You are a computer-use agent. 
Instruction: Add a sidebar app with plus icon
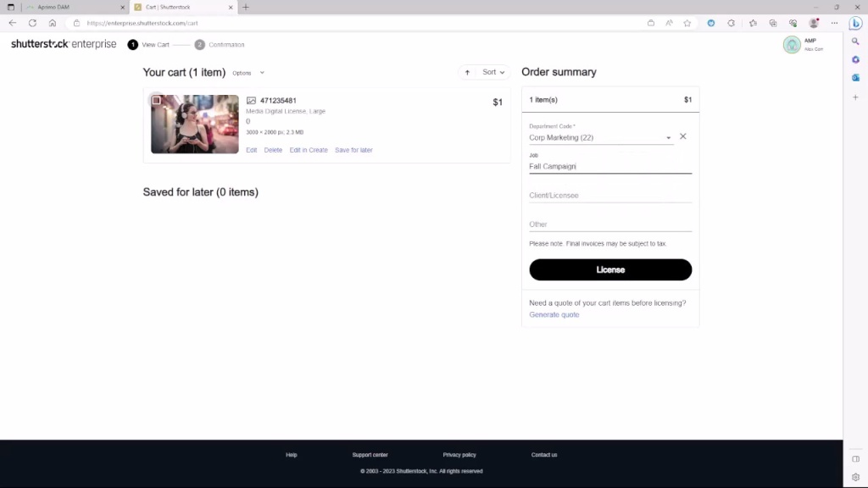[x=856, y=97]
